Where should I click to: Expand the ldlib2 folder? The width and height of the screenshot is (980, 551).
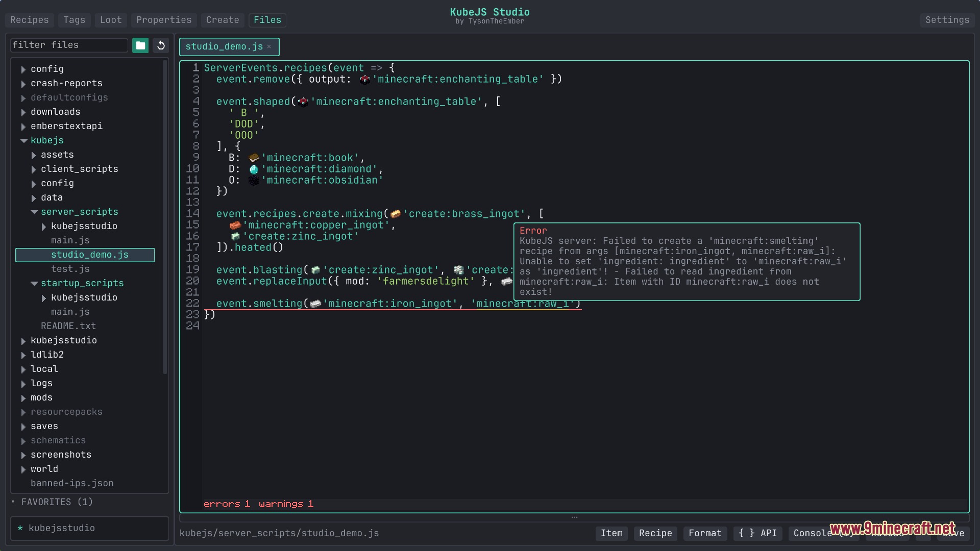point(23,355)
